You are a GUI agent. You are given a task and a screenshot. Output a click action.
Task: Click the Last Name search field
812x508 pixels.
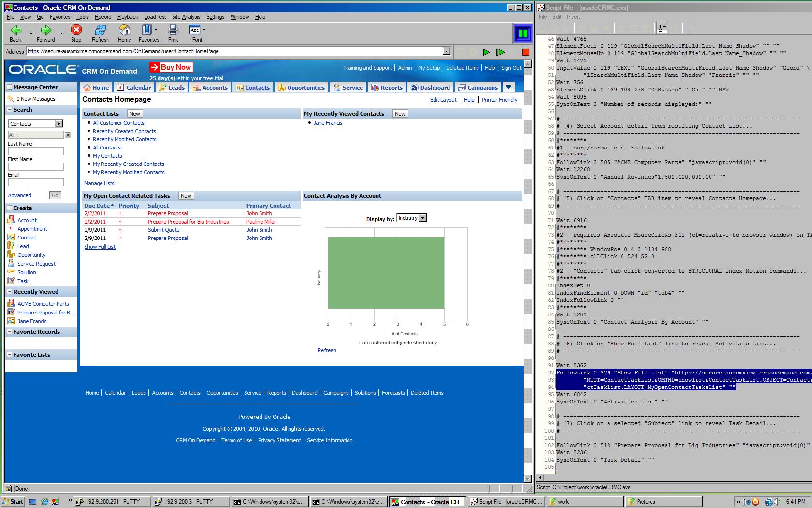point(36,151)
